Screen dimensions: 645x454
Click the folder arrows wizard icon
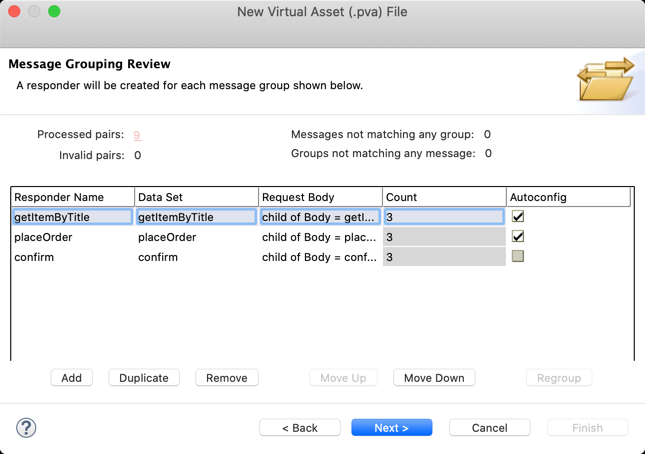click(x=606, y=79)
